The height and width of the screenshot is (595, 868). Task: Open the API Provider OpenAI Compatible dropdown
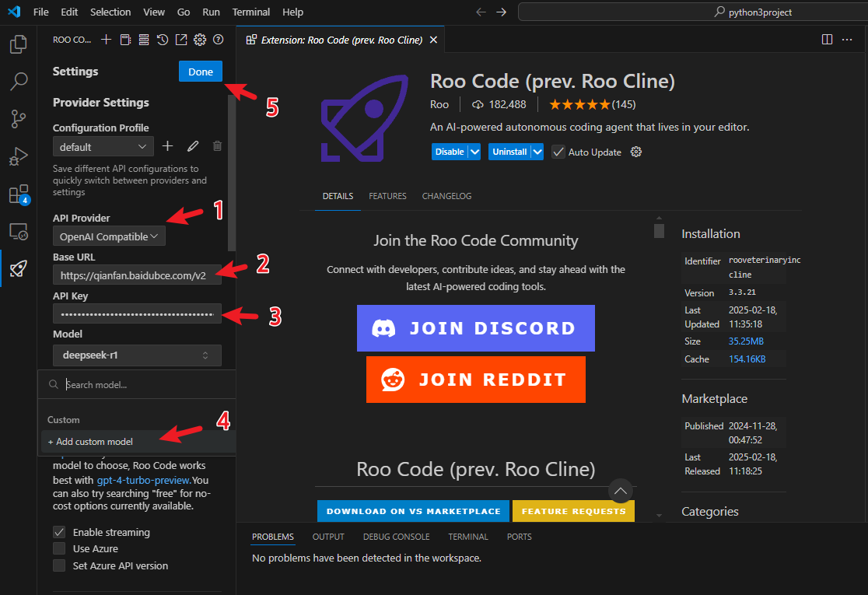[109, 236]
